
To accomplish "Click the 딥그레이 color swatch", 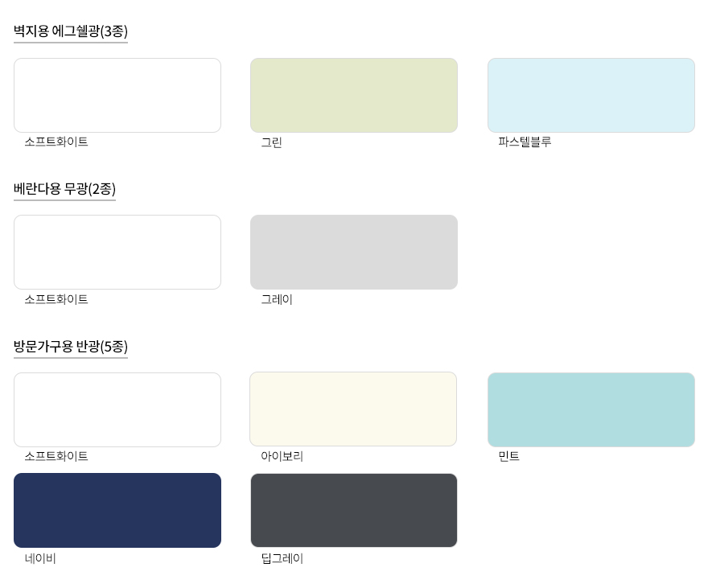I will 354,510.
